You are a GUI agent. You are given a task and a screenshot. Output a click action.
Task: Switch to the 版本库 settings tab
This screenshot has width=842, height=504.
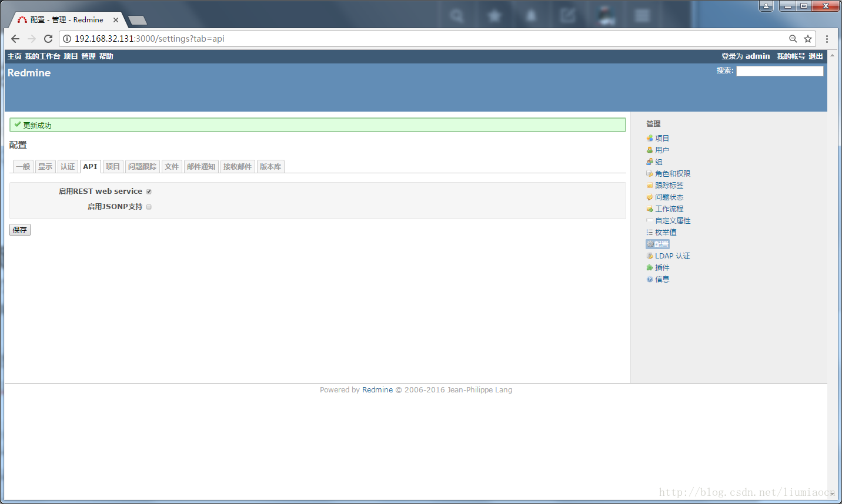click(x=270, y=167)
